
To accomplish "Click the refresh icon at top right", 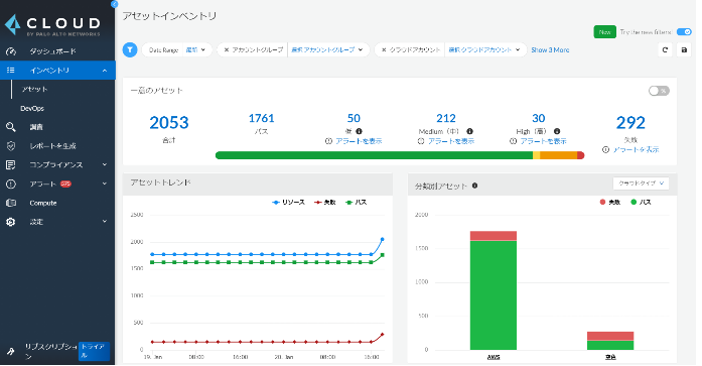I will [665, 50].
